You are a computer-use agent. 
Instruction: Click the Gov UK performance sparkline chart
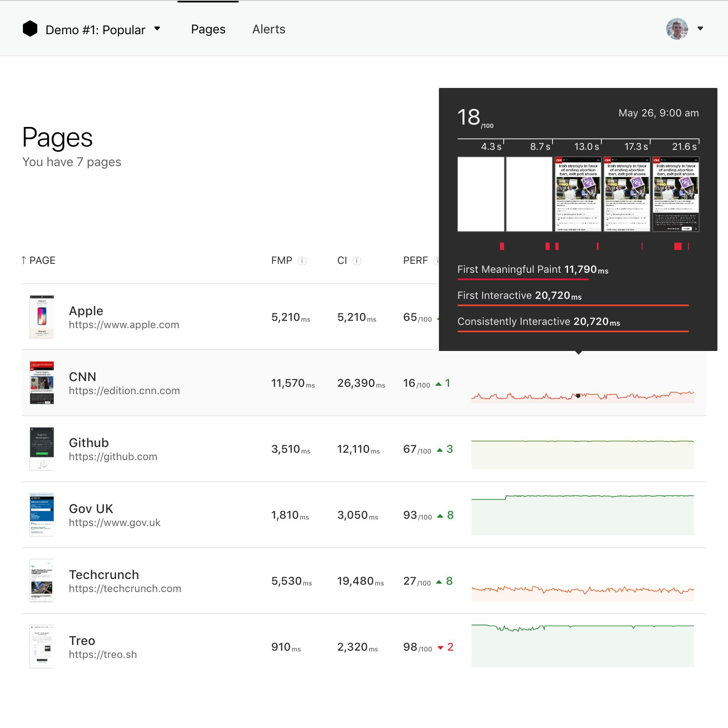(x=583, y=515)
